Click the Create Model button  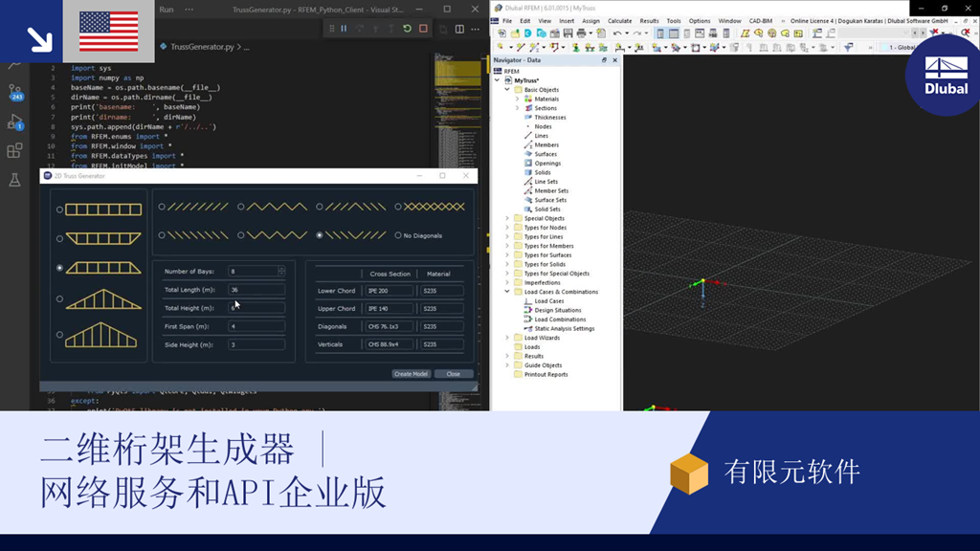[x=411, y=374]
